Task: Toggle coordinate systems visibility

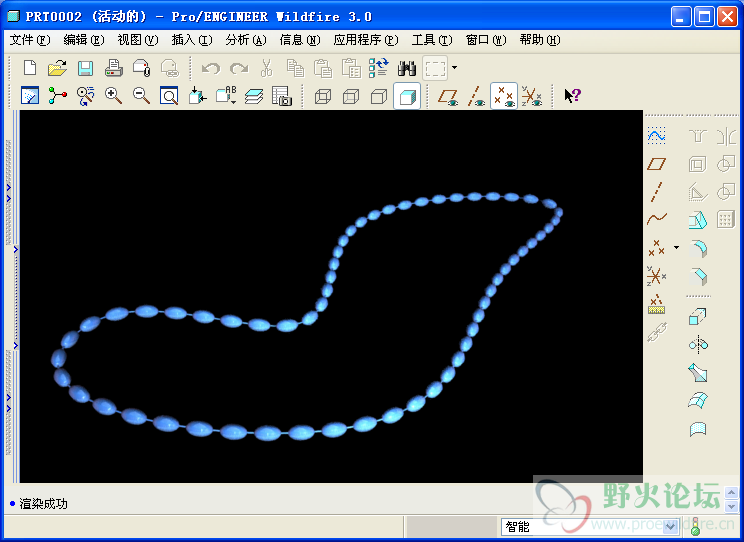Action: tap(532, 96)
